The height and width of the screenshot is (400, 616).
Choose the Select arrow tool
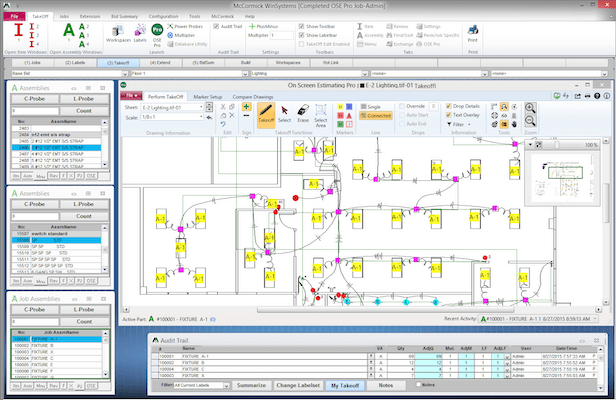(x=284, y=114)
